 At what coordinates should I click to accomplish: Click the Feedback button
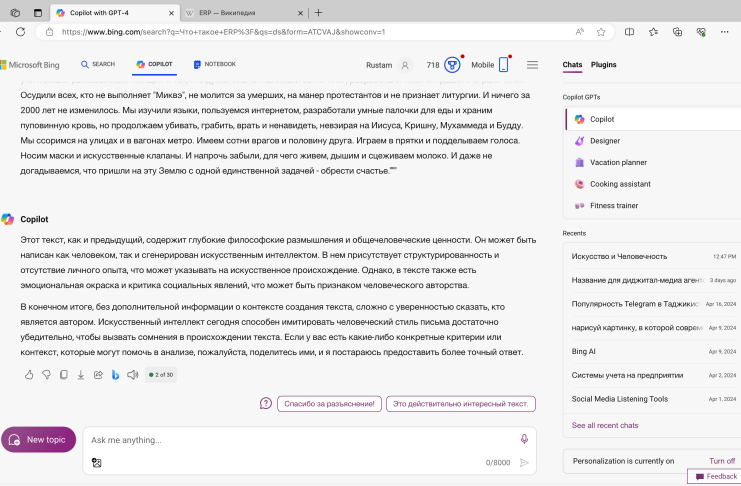pyautogui.click(x=716, y=477)
